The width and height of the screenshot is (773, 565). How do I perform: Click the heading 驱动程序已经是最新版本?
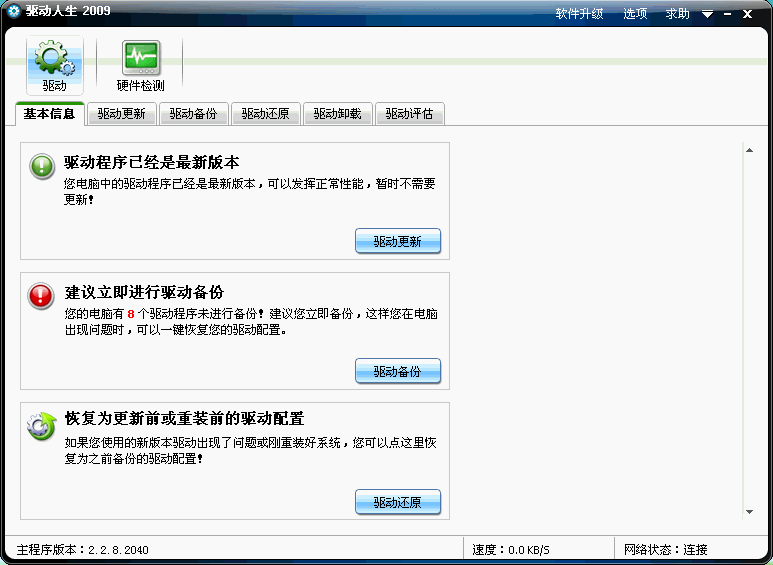tap(152, 162)
